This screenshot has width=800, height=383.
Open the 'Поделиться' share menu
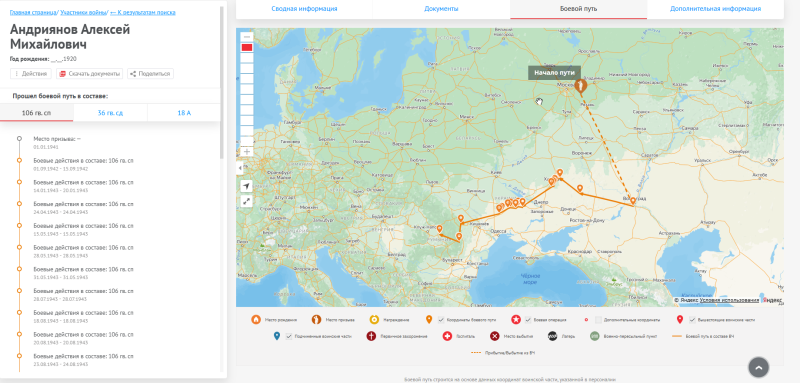151,74
